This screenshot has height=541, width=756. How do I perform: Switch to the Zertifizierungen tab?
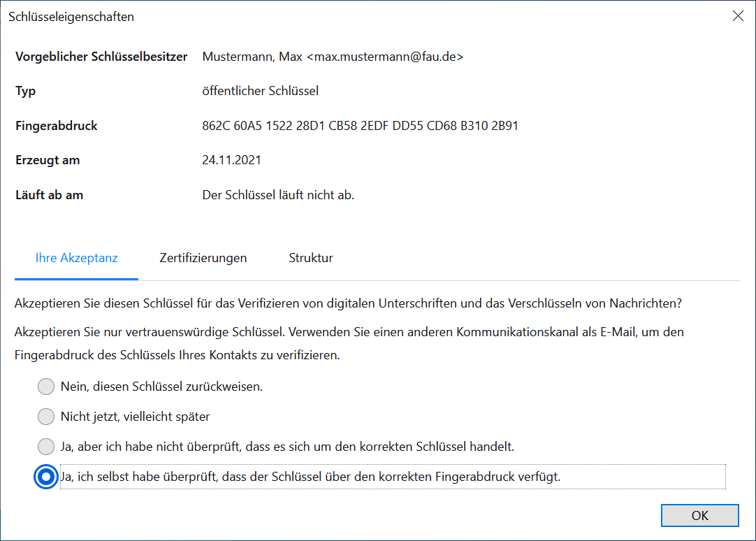(x=203, y=258)
